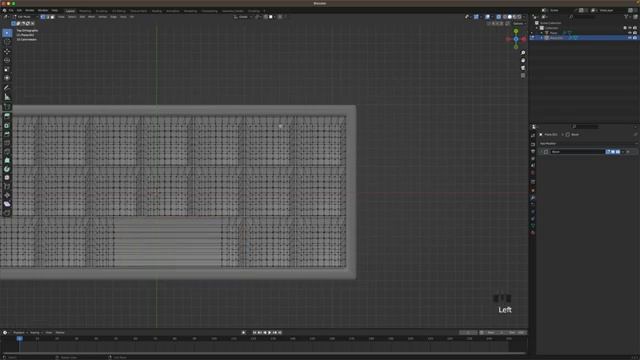Open Object Data green triangle tab
Viewport: 640px width, 360px height.
[x=533, y=225]
